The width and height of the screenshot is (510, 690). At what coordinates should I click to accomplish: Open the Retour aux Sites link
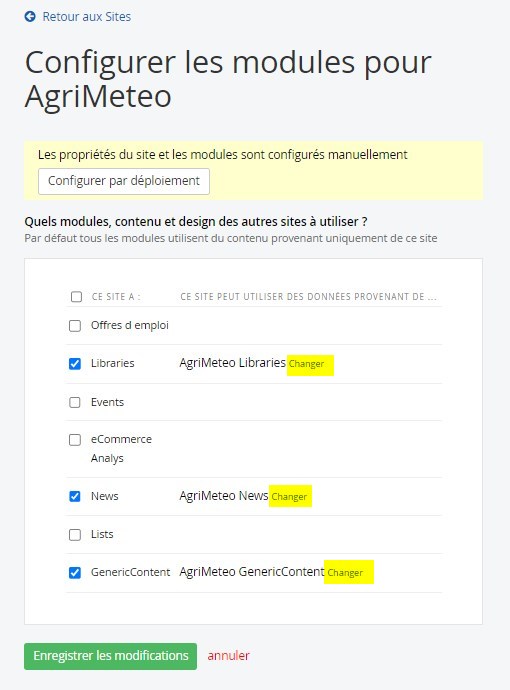coord(86,17)
